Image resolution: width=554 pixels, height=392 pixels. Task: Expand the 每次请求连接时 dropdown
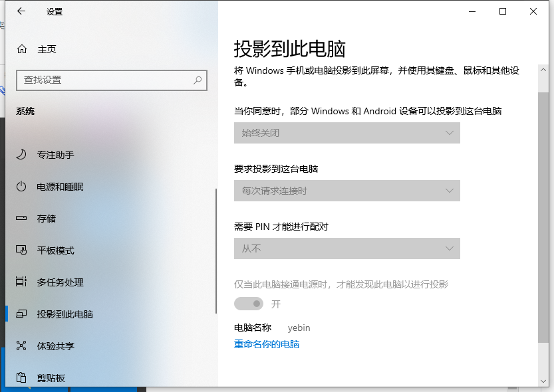coord(346,191)
